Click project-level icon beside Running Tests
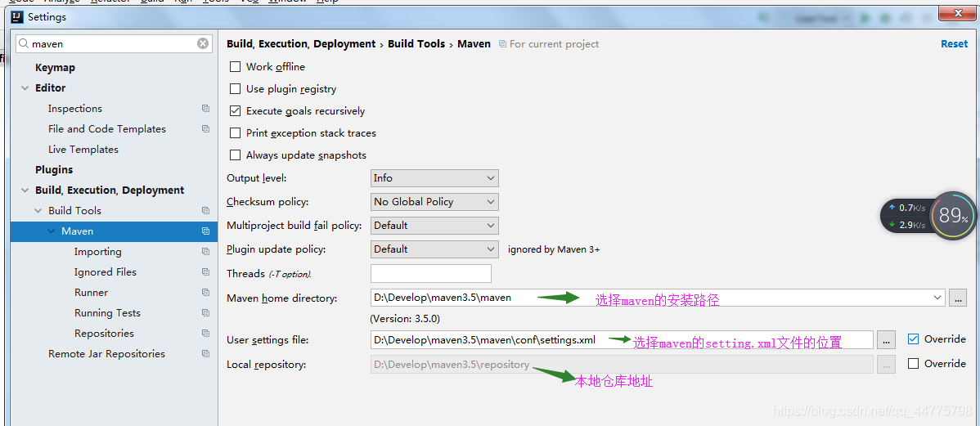Viewport: 980px width, 426px height. 205,313
